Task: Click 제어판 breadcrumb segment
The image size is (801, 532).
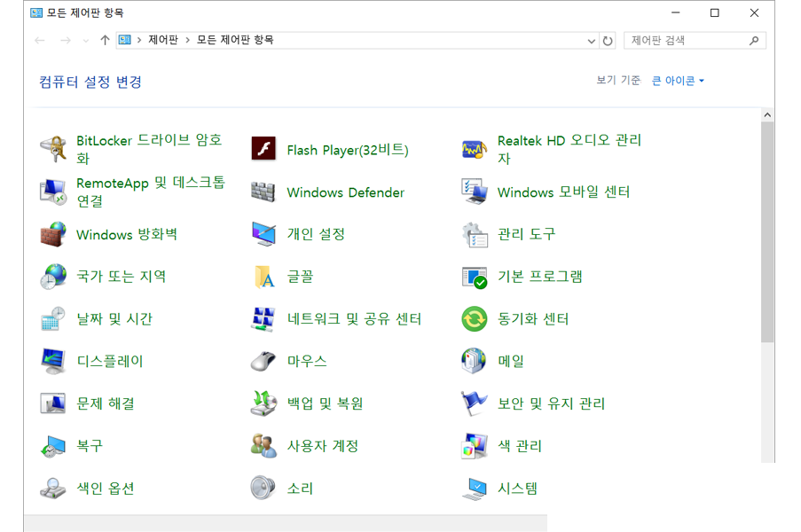Action: point(163,40)
